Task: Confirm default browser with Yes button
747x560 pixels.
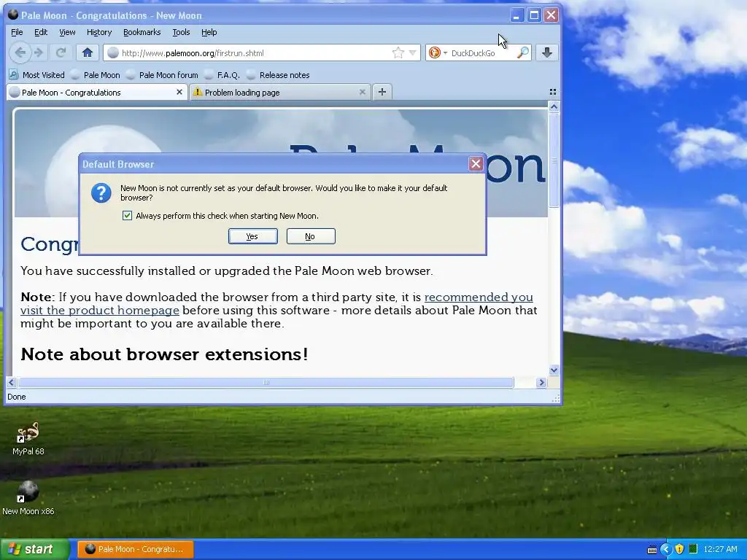Action: tap(252, 236)
